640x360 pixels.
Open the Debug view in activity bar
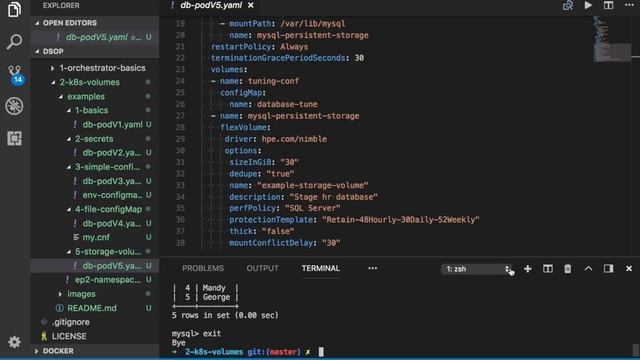pos(14,106)
